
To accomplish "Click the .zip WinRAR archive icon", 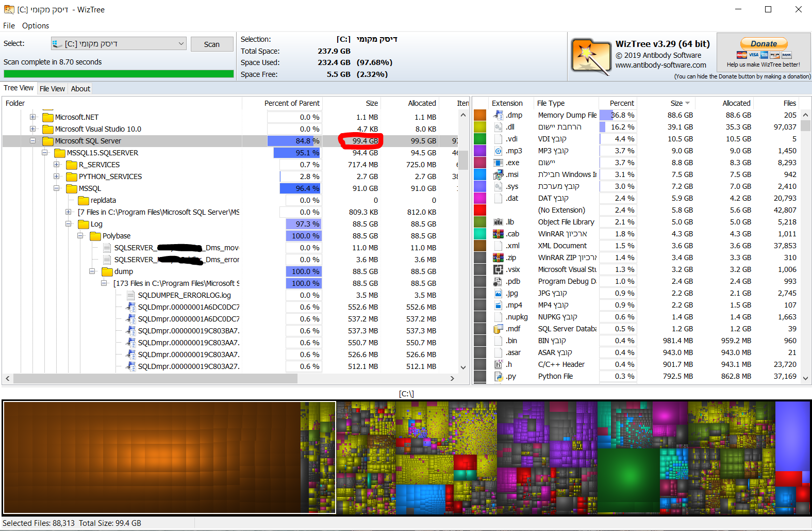I will 498,258.
